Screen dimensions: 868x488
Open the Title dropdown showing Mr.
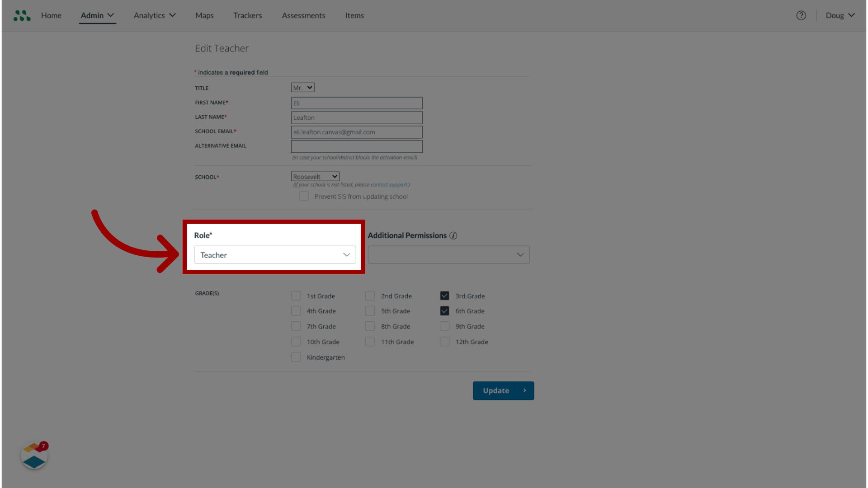(302, 88)
